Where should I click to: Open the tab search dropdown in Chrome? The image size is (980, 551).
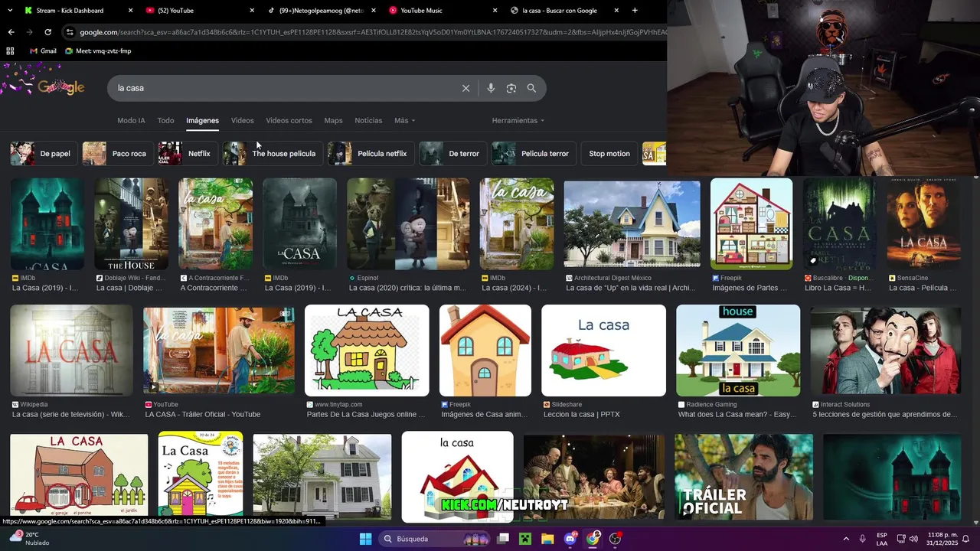(10, 11)
